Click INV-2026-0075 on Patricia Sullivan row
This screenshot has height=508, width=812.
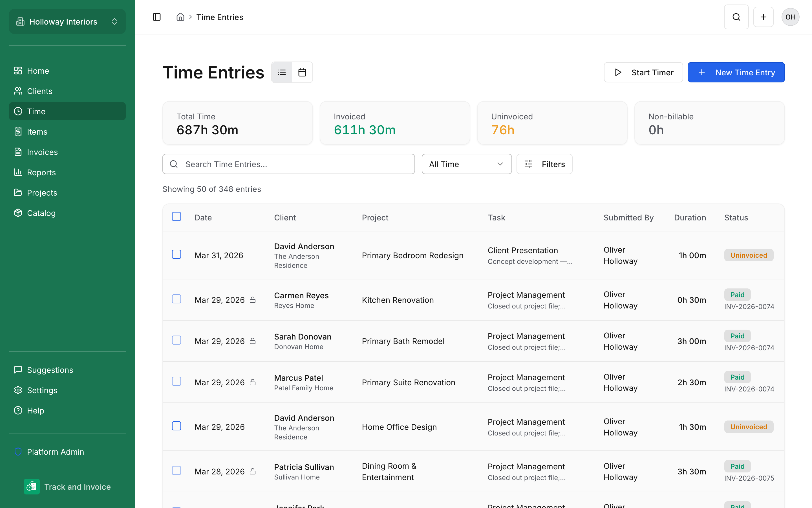point(749,478)
